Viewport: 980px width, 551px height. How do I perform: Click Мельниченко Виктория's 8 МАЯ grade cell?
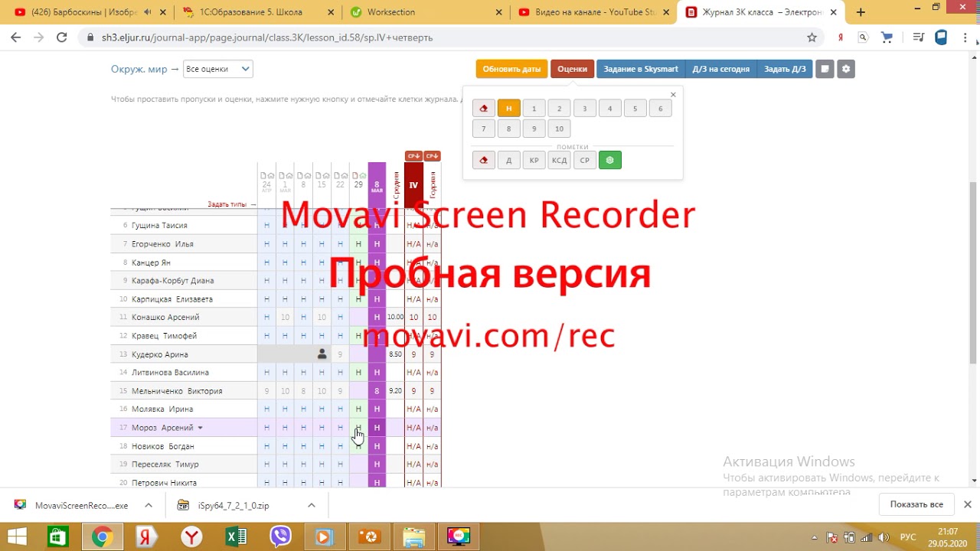tap(377, 391)
